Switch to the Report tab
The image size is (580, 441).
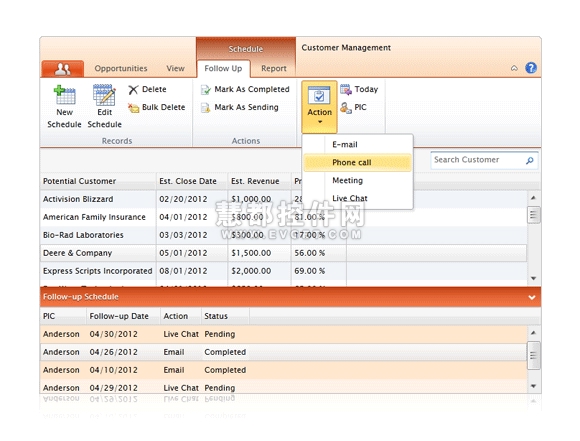pyautogui.click(x=274, y=69)
